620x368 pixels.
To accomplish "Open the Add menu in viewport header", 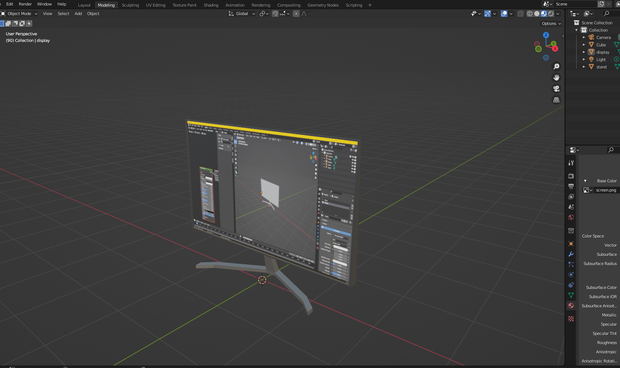I will pyautogui.click(x=78, y=13).
